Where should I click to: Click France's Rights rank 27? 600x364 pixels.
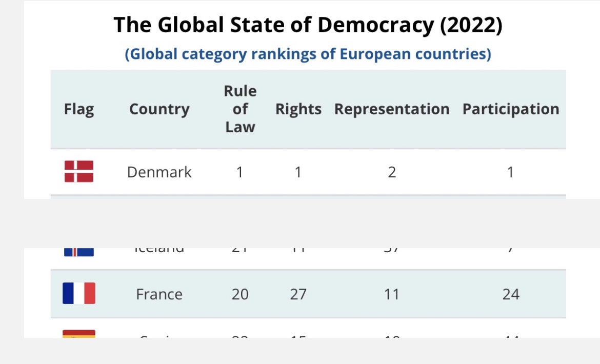[298, 294]
